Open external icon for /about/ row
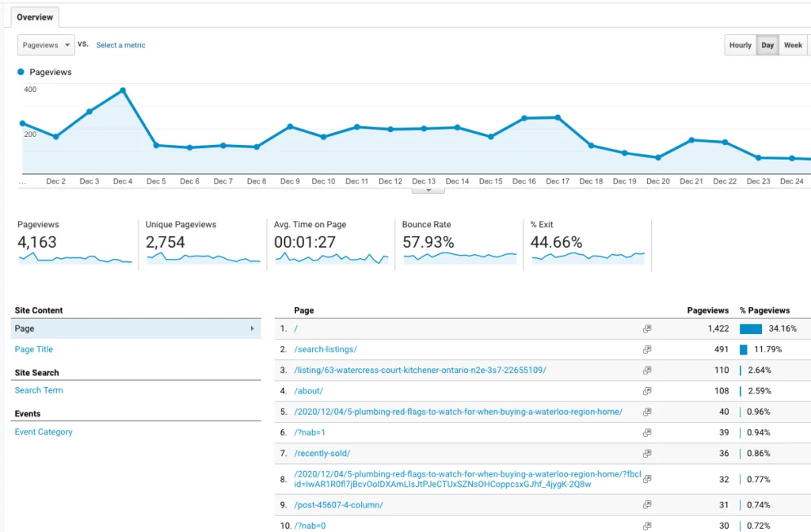Viewport: 811px width, 532px height. (x=647, y=391)
